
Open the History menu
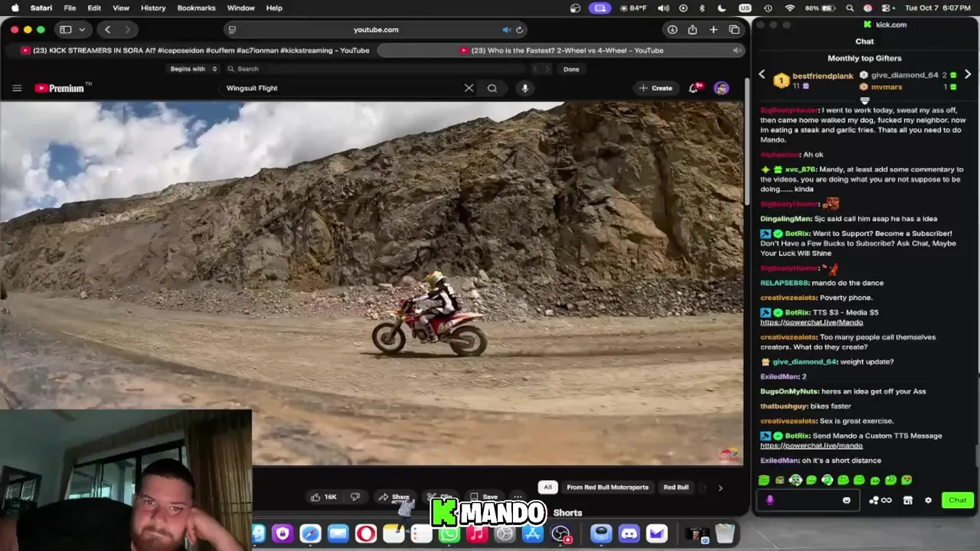(x=153, y=8)
